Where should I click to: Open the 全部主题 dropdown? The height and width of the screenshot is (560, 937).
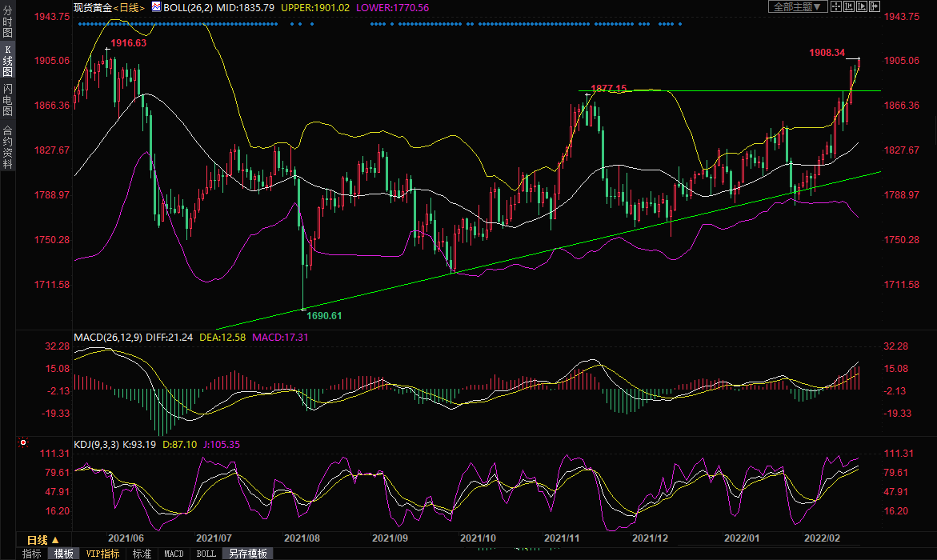tap(796, 6)
